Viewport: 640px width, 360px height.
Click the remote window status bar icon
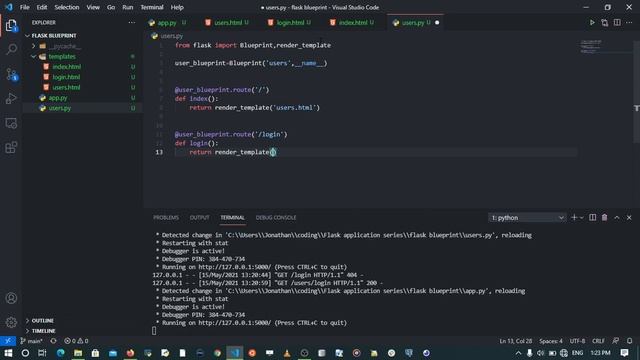click(8, 341)
